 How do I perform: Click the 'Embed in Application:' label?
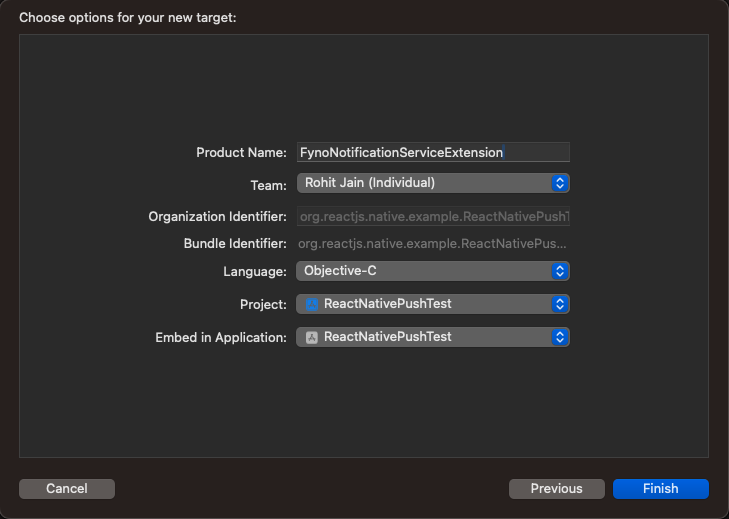coord(221,337)
